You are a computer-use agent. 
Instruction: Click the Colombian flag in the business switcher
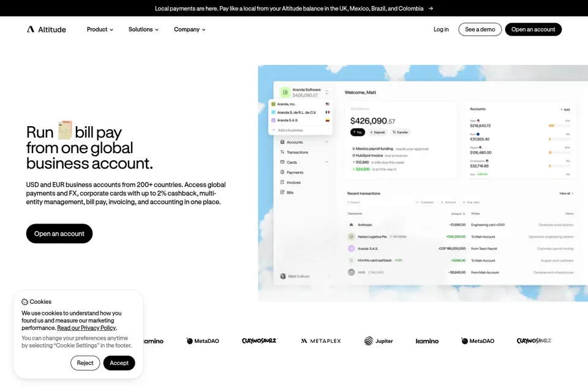pos(327,121)
